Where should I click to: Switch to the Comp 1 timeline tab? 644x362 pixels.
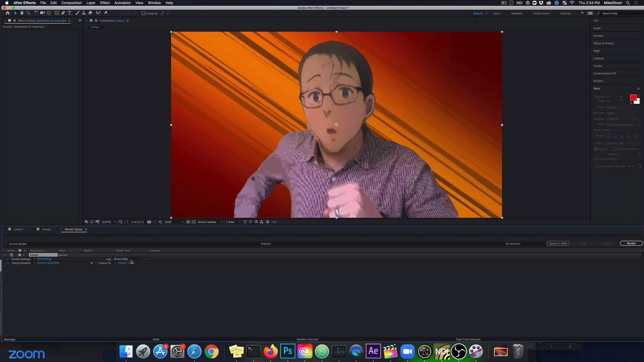tap(18, 229)
